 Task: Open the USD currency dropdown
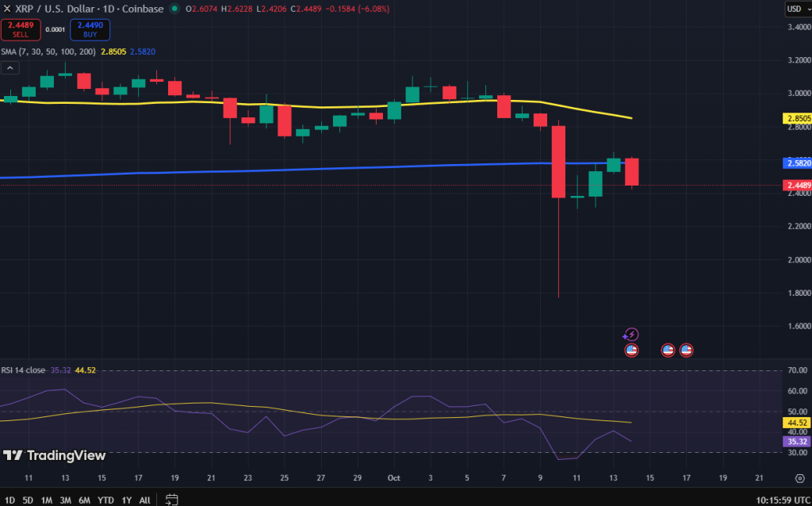[x=795, y=9]
